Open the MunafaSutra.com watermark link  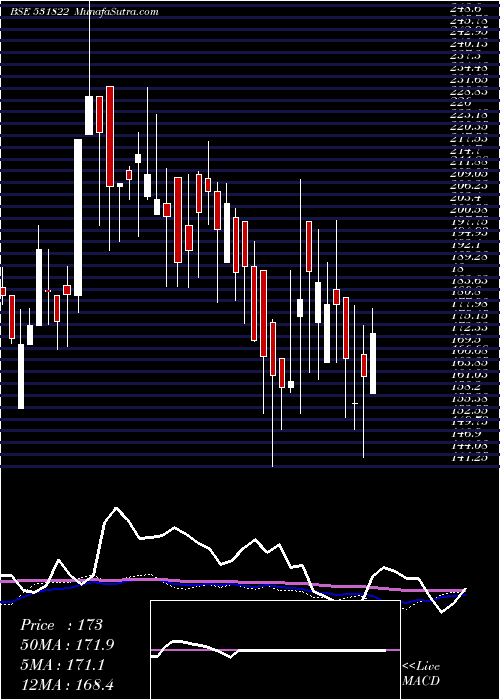[x=116, y=12]
